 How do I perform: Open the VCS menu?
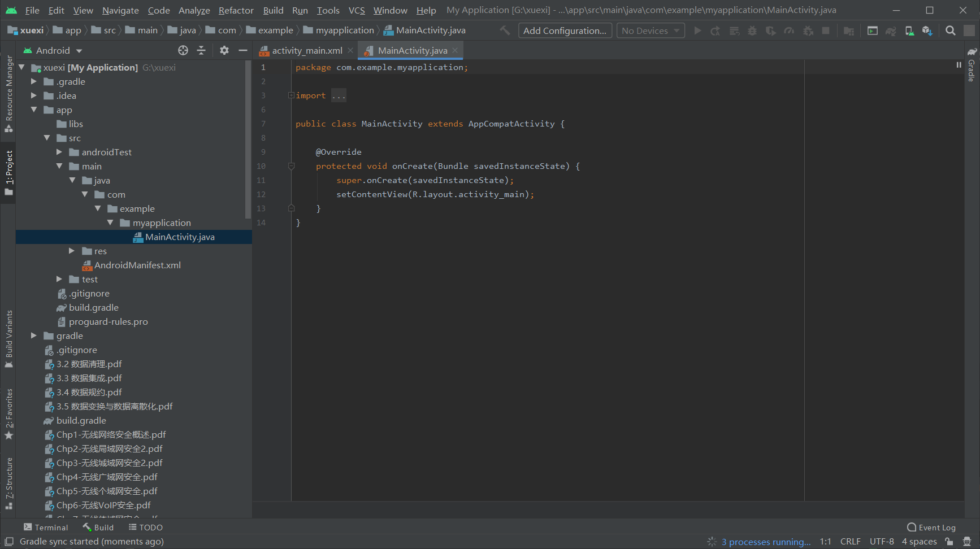357,10
